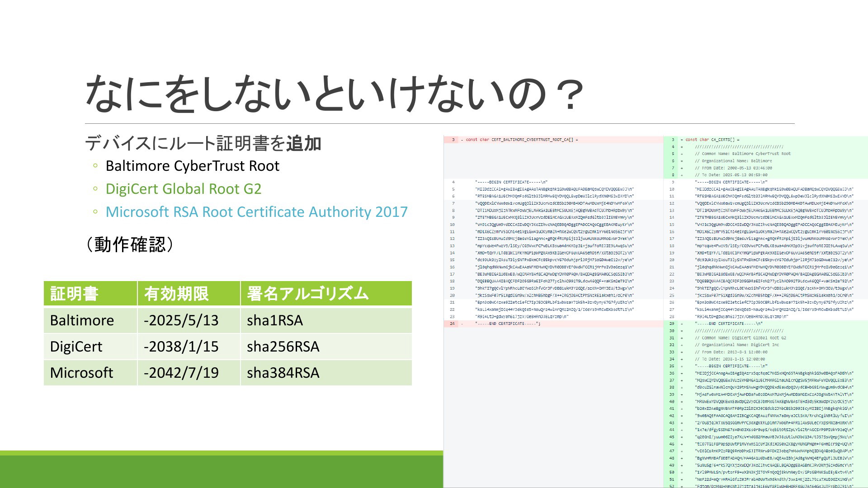Viewport: 868px width, 488px height.
Task: Select the Baltimore table cell
Action: [x=90, y=320]
